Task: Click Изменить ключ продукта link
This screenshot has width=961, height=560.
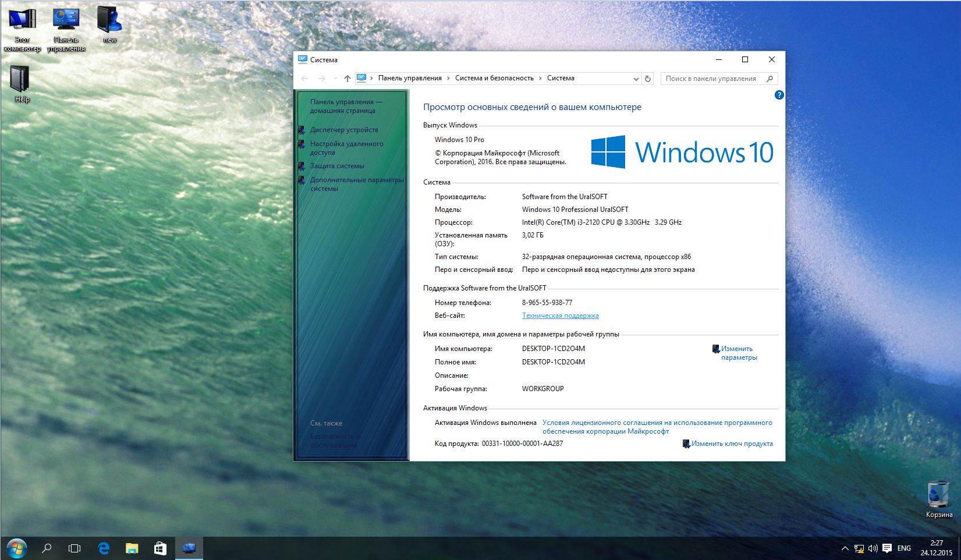Action: pyautogui.click(x=732, y=444)
